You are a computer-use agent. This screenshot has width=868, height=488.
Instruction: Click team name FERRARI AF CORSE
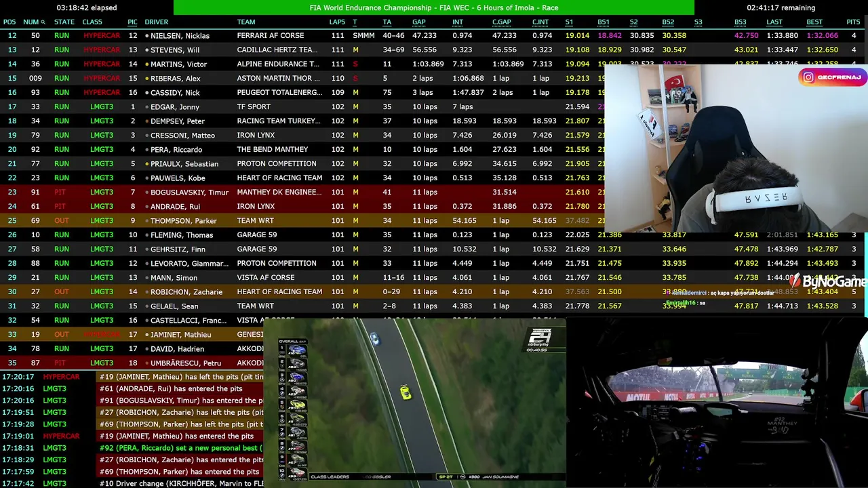tap(271, 36)
